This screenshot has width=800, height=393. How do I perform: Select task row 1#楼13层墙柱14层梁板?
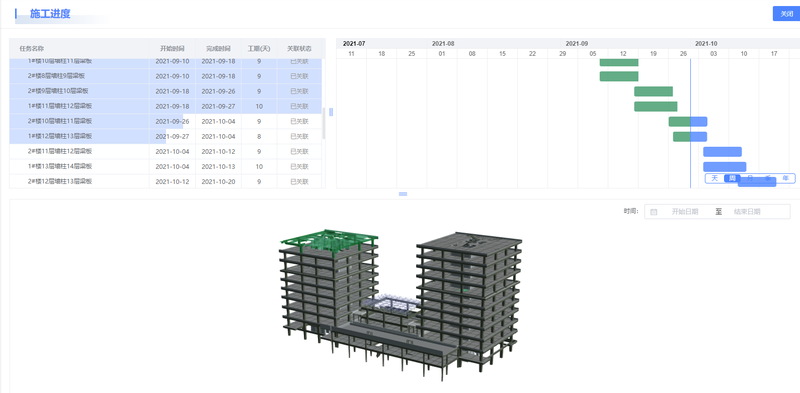(x=166, y=166)
